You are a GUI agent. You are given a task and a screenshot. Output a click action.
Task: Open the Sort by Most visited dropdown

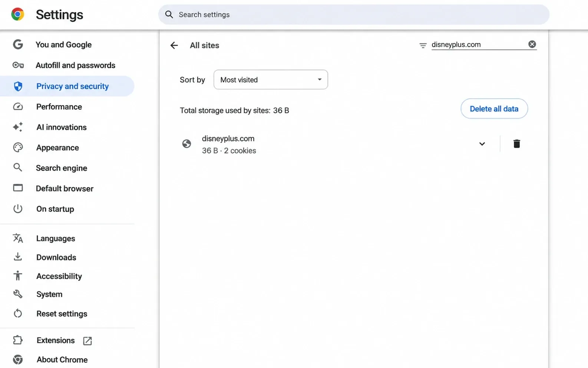pyautogui.click(x=271, y=79)
